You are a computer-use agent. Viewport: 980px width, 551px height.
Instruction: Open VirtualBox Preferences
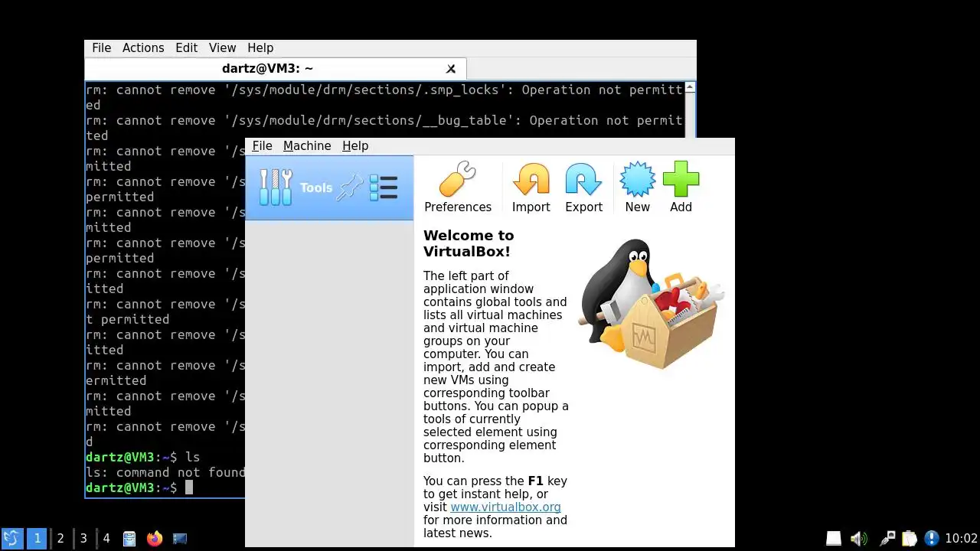pos(458,187)
